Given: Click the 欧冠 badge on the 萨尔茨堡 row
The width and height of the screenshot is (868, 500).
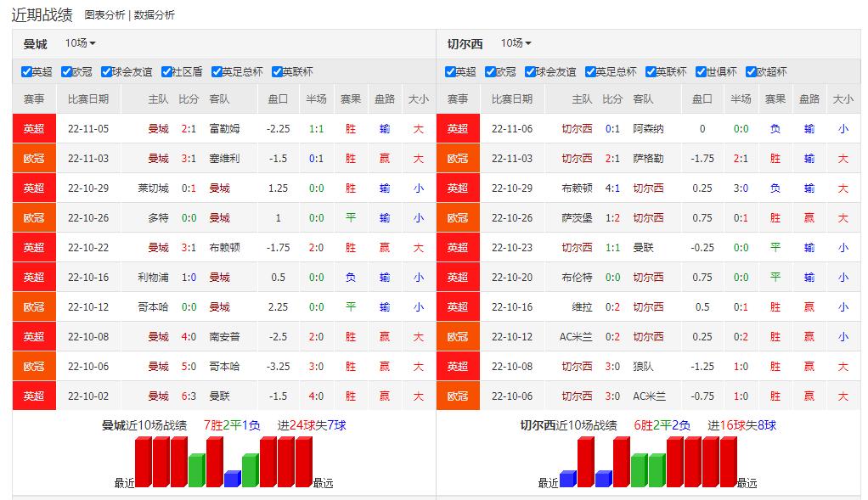Looking at the screenshot, I should 458,217.
